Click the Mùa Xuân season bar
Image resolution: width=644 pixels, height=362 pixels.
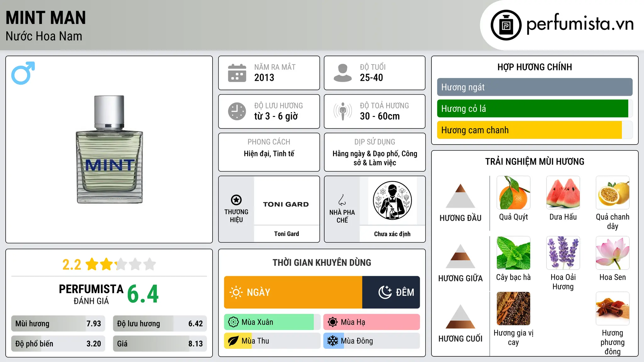272,322
